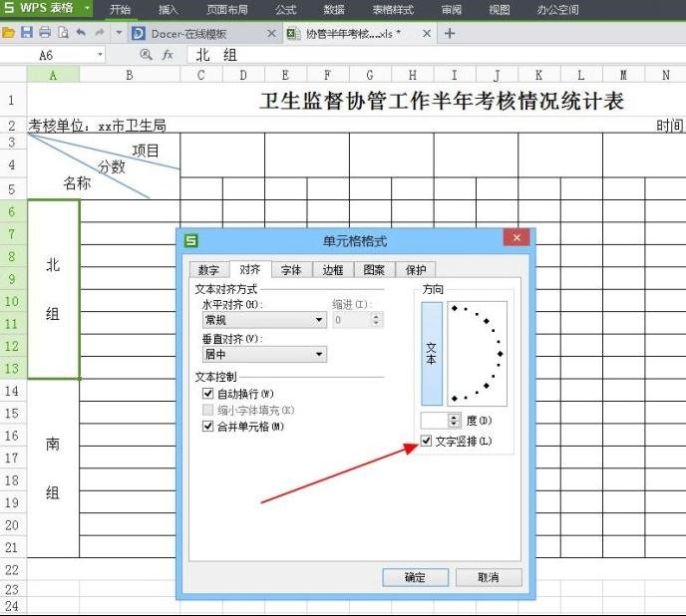Image resolution: width=686 pixels, height=616 pixels.
Task: Save the workbook with the floppy icon
Action: pyautogui.click(x=27, y=32)
